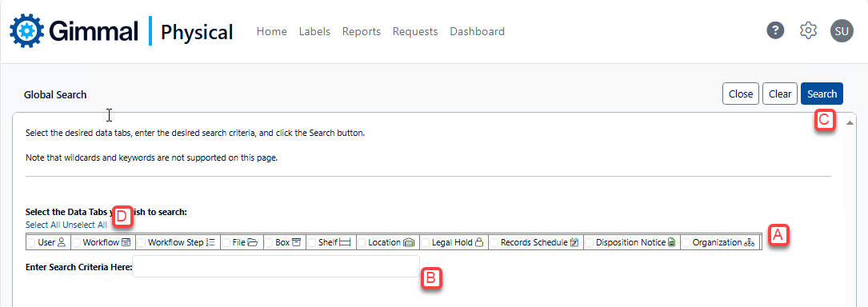Check the Workflow Step checkbox

142,242
